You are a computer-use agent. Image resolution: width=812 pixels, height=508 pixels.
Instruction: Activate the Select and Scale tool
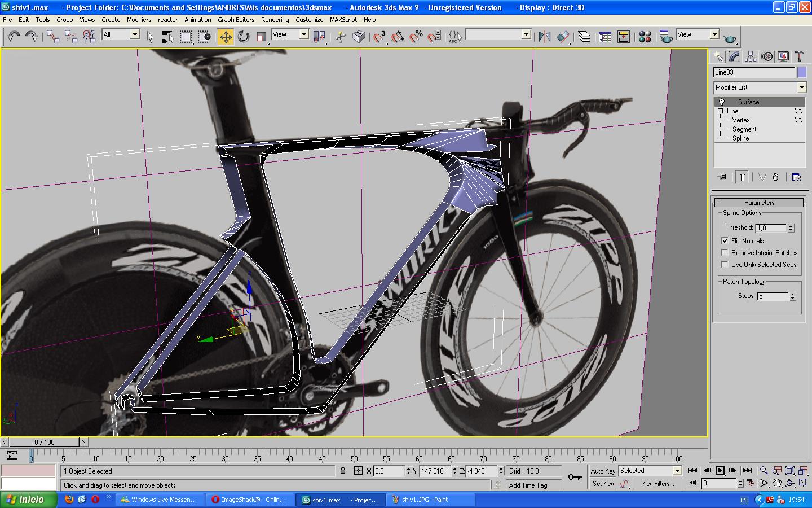pyautogui.click(x=261, y=37)
